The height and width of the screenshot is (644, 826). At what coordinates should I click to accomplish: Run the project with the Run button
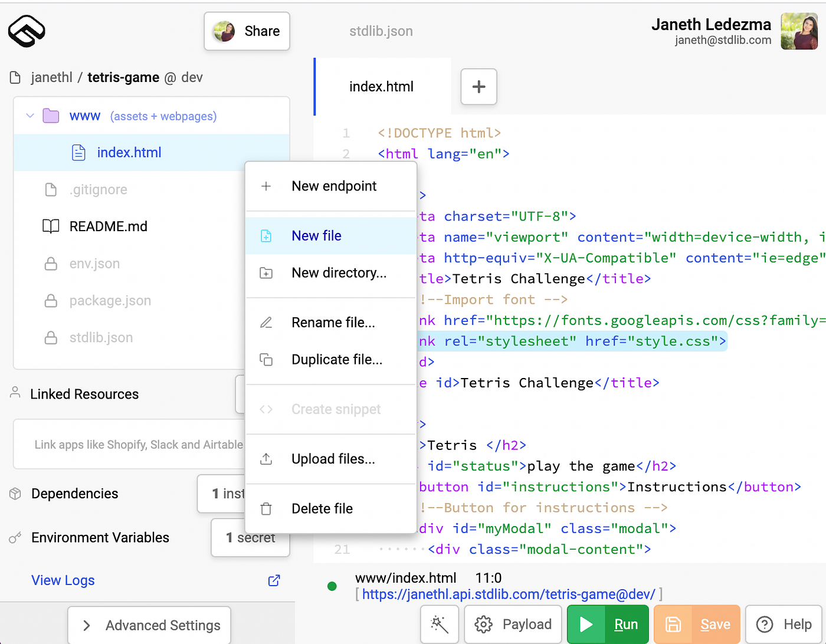click(x=608, y=625)
